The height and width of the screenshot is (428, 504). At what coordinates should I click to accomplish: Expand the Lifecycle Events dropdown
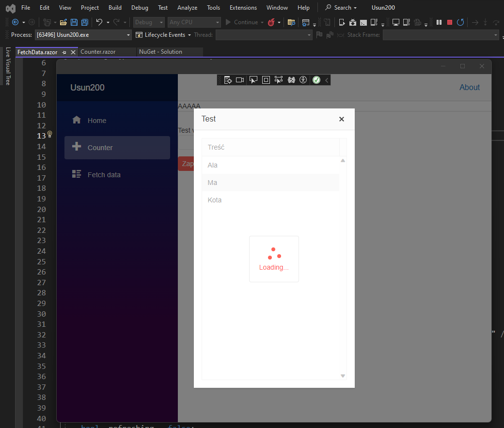(x=189, y=35)
